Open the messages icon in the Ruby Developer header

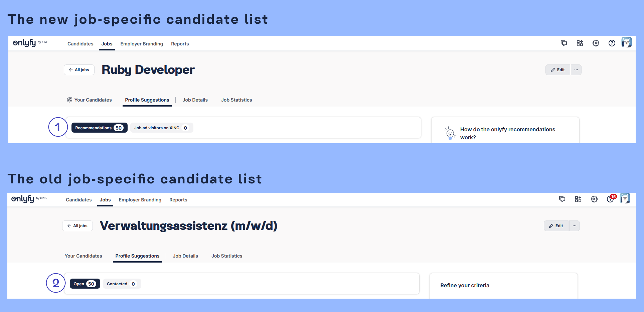(564, 43)
